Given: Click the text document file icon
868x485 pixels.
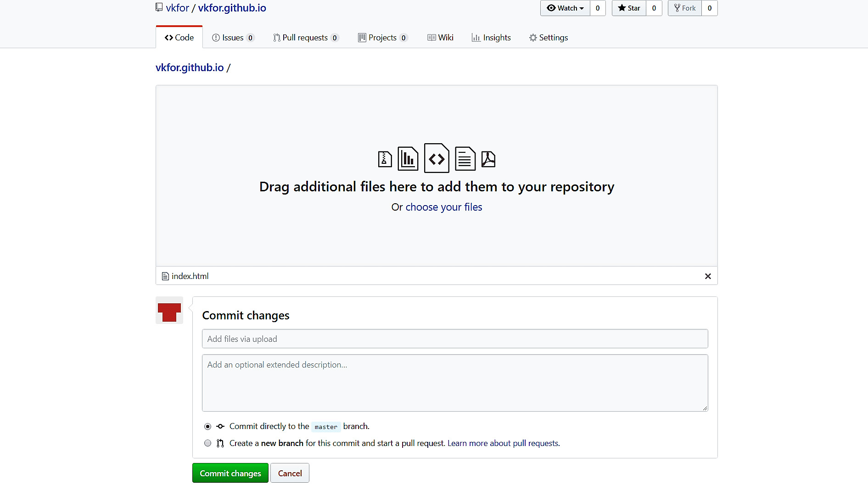Looking at the screenshot, I should [x=465, y=159].
